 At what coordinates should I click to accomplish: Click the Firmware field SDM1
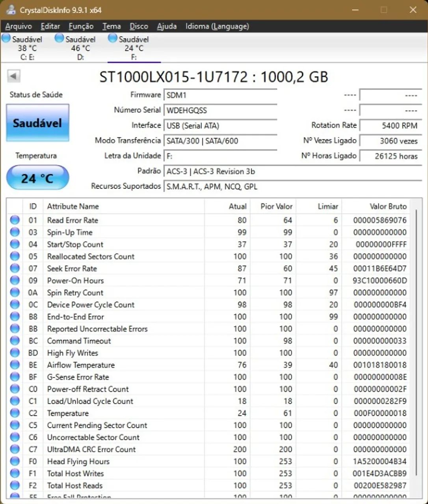tap(220, 95)
